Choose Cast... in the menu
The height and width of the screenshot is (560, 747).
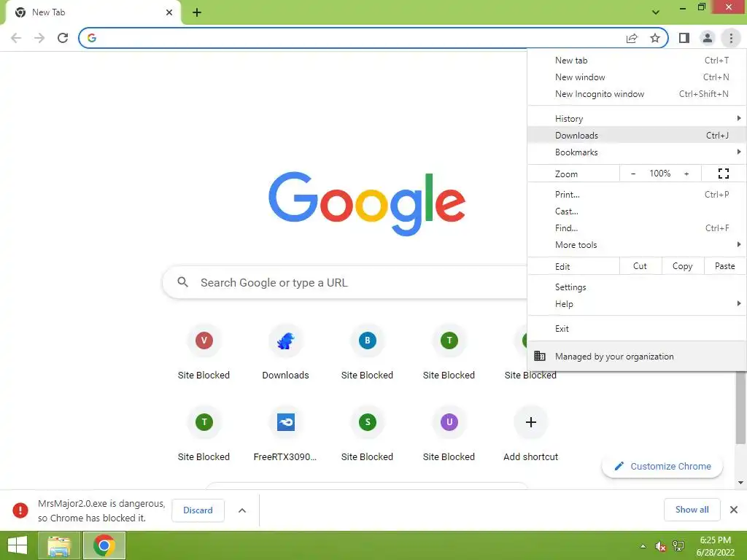click(x=637, y=211)
